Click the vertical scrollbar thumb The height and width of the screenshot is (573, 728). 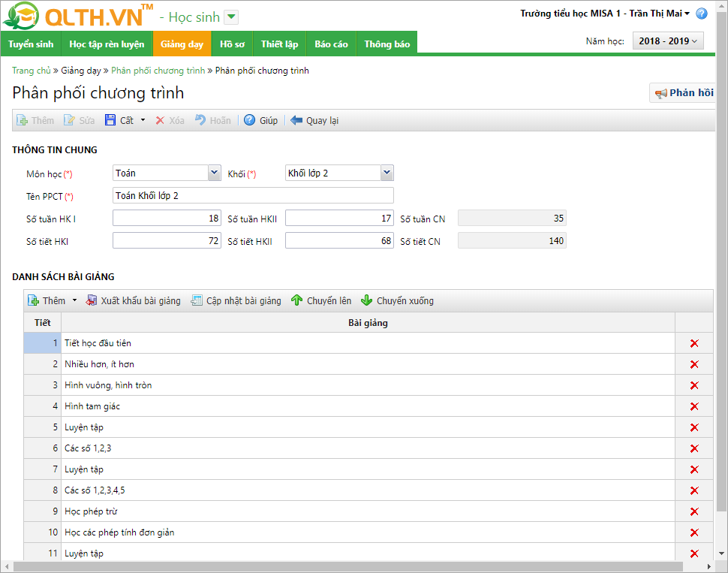click(721, 261)
